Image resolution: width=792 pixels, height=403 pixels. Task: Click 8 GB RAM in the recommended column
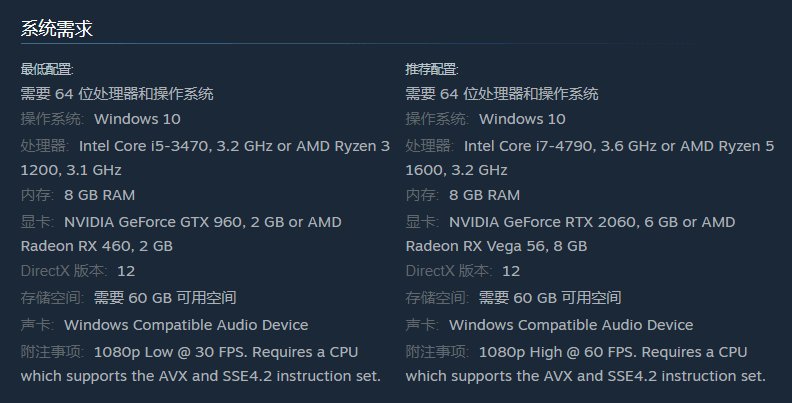click(484, 195)
